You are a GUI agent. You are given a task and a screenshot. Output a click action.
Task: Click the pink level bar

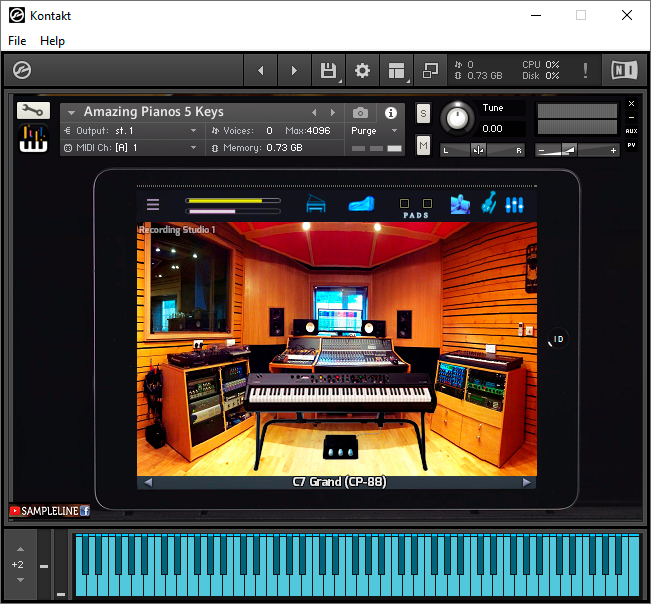(x=232, y=211)
